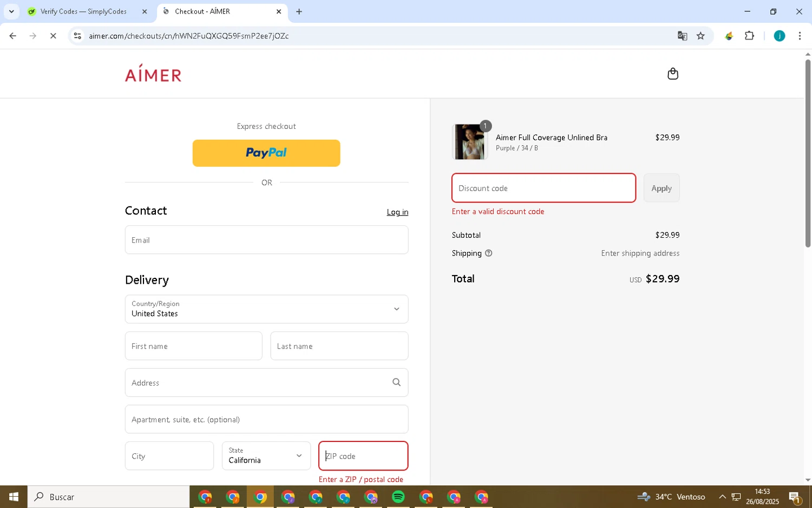Viewport: 812px width, 508px height.
Task: Click the SimplyCodes extension icon
Action: [729, 36]
